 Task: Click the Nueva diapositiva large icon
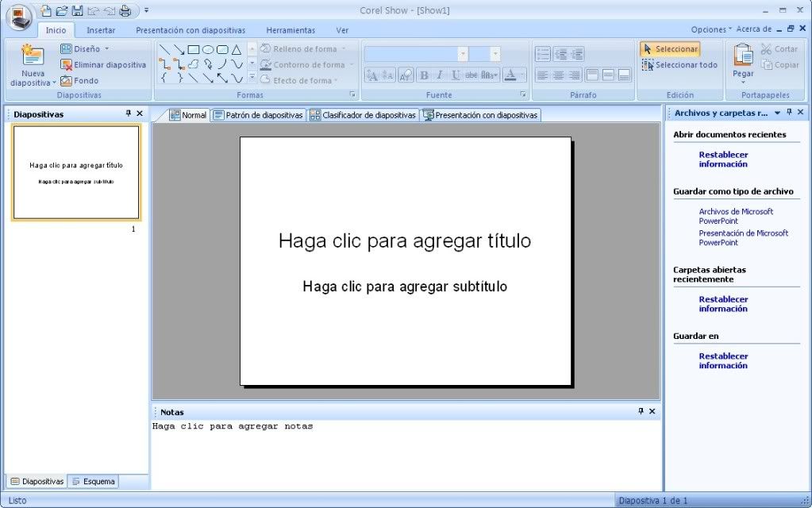33,56
